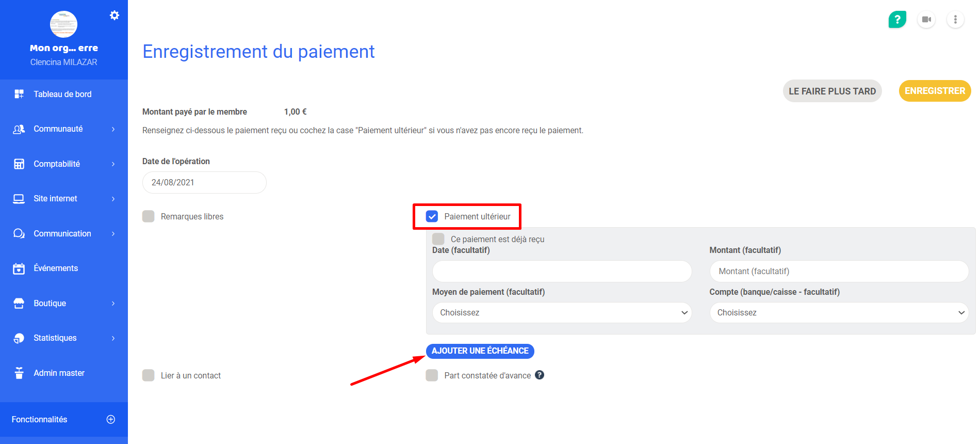Open the Moyen de paiement dropdown
Viewport: 980px width, 444px height.
(562, 313)
